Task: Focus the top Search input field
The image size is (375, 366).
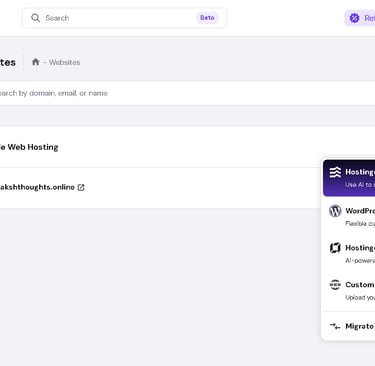Action: coord(124,18)
